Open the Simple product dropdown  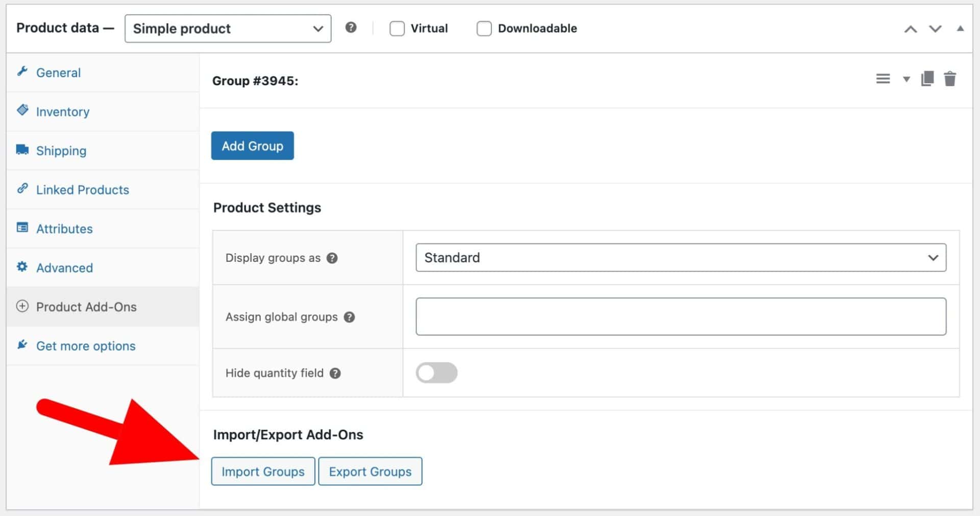pos(228,29)
